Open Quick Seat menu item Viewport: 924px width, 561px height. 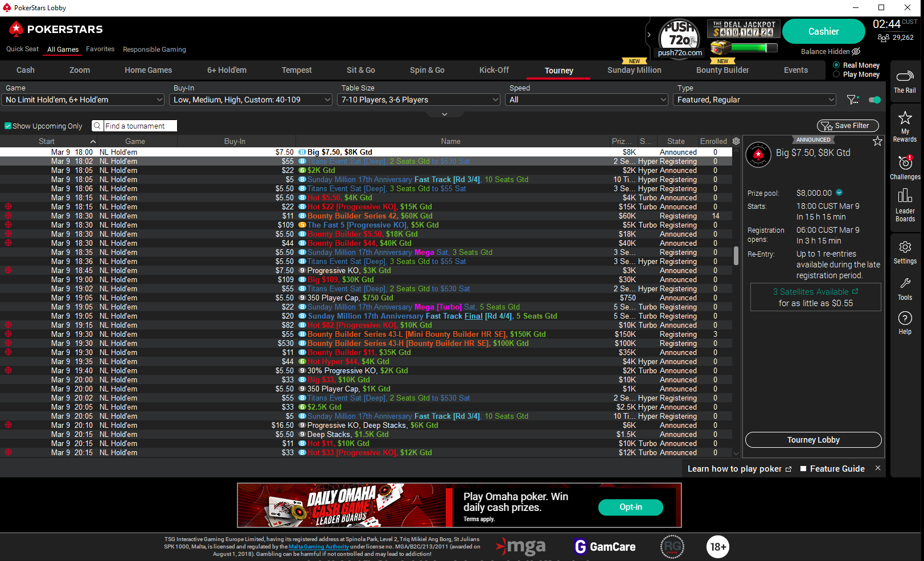(23, 49)
